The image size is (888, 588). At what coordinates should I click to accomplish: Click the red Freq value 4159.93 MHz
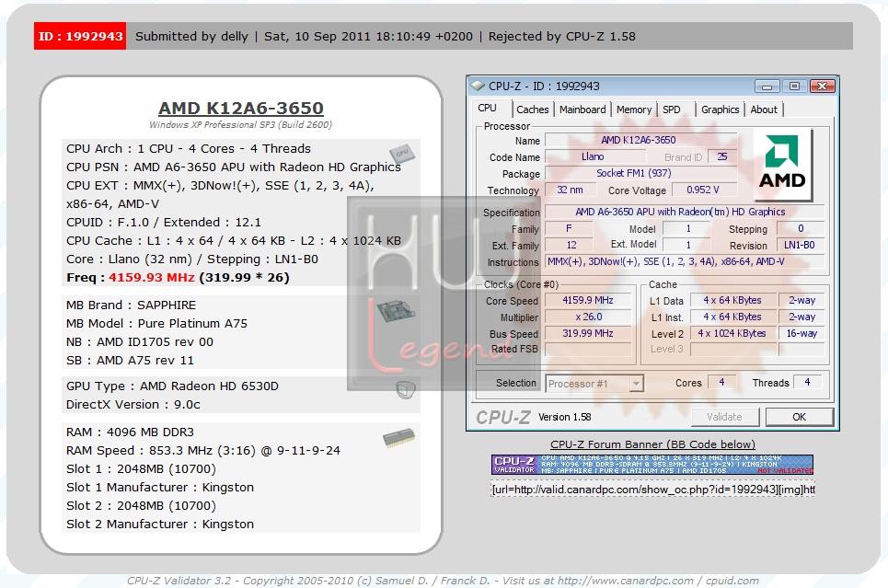[x=151, y=278]
